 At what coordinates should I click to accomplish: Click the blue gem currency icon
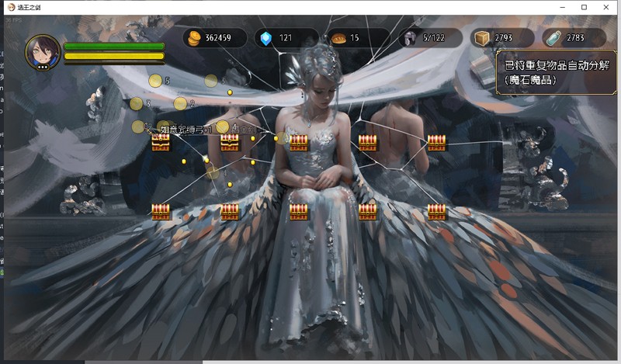pyautogui.click(x=265, y=39)
